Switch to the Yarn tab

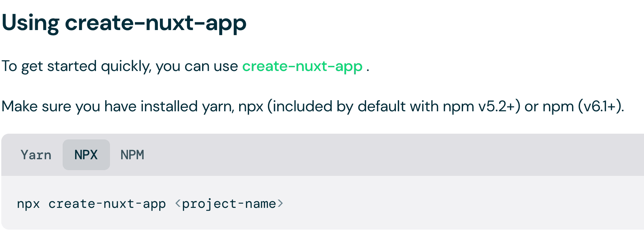coord(36,155)
